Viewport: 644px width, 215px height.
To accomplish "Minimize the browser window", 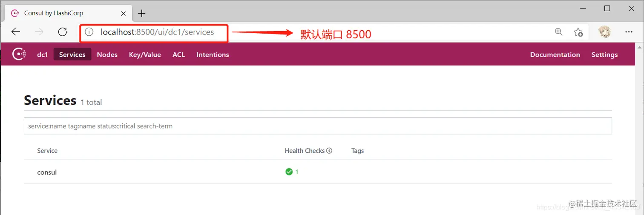I will click(584, 9).
